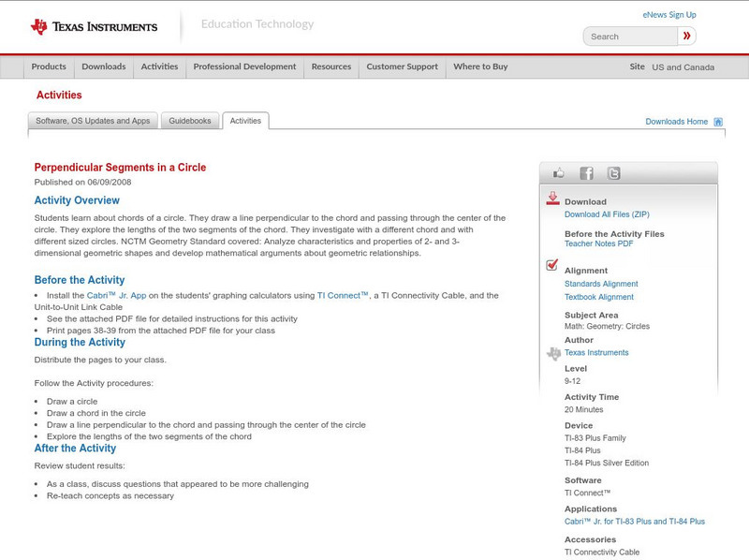
Task: Switch to the Guidebooks tab
Action: [x=190, y=121]
